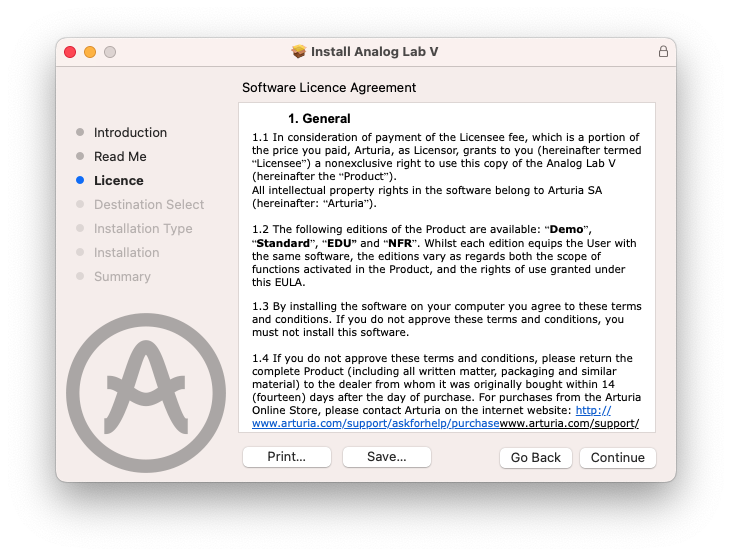The image size is (732, 556).
Task: Click the Destination Select step
Action: [x=149, y=204]
